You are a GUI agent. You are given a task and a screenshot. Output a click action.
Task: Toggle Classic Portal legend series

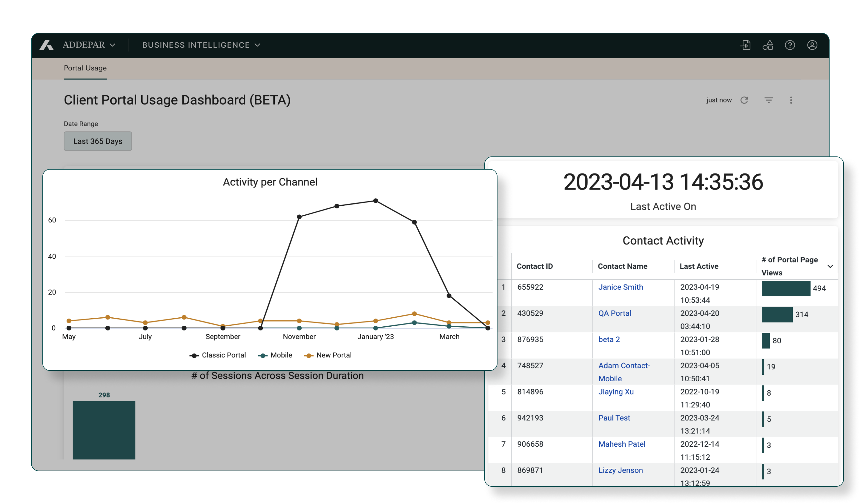pyautogui.click(x=217, y=355)
